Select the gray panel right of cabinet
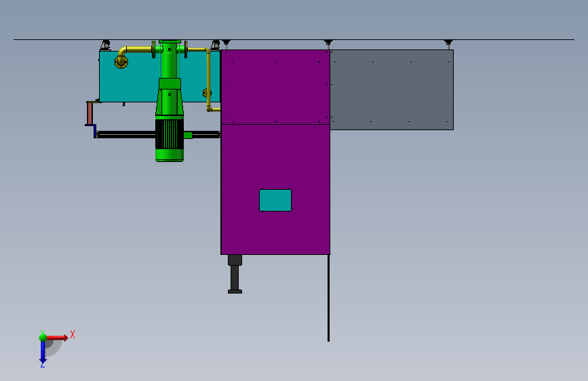The image size is (588, 381). [392, 89]
